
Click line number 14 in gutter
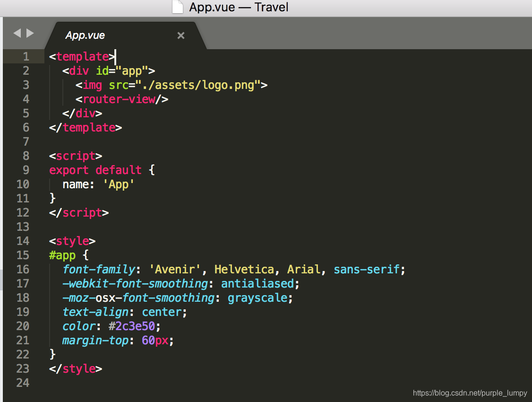(x=23, y=241)
